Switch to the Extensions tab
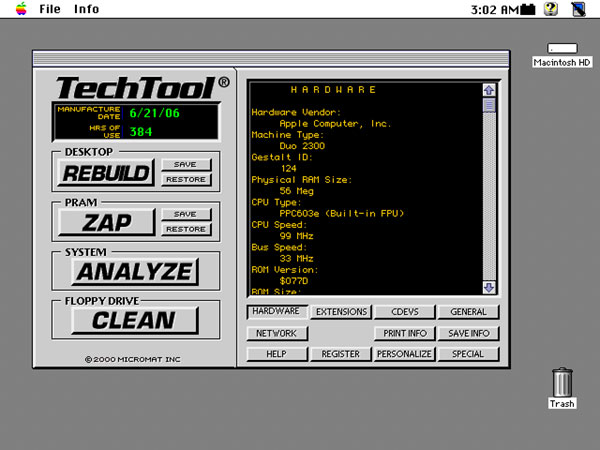 tap(341, 312)
